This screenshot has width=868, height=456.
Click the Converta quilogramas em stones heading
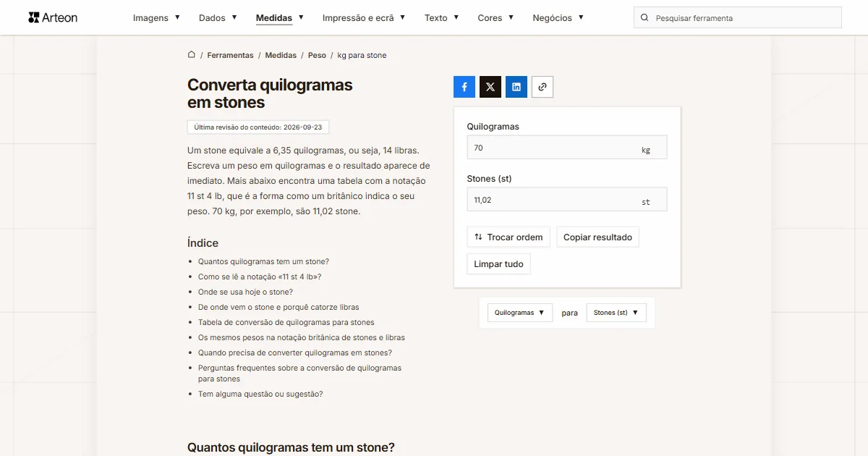[270, 93]
